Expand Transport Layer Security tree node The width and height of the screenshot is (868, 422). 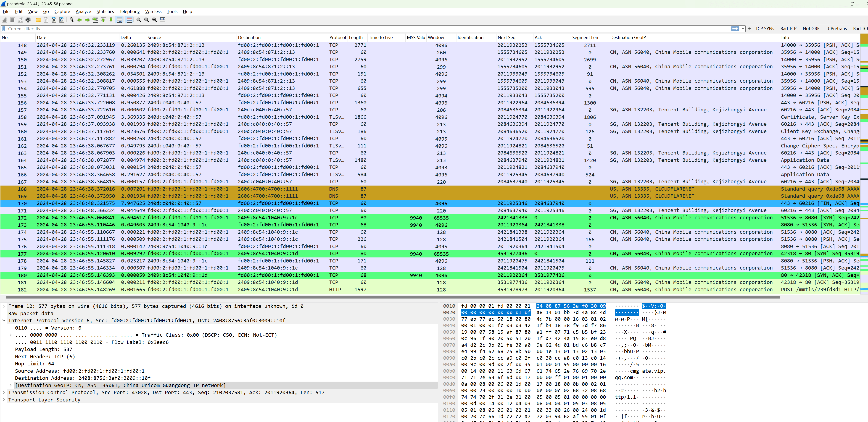click(x=4, y=400)
